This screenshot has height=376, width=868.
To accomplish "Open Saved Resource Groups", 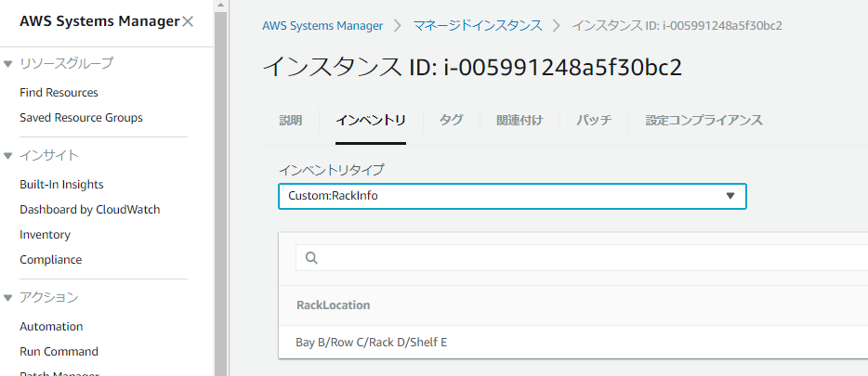I will [81, 117].
